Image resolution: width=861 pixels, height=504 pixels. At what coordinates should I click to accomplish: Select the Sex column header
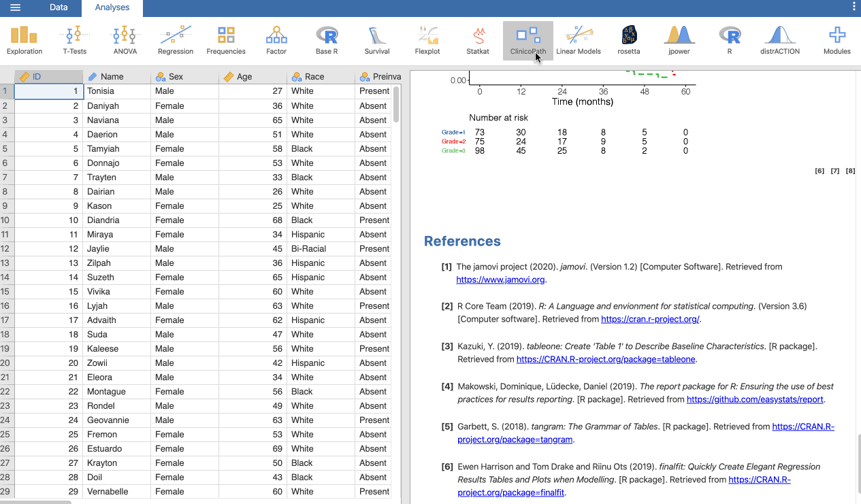coord(184,76)
